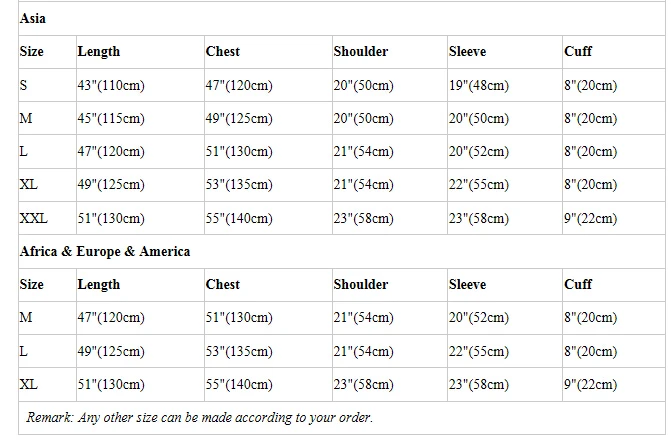Click the "Asia" section heading
Screen dimensions: 671x443
pyautogui.click(x=33, y=18)
